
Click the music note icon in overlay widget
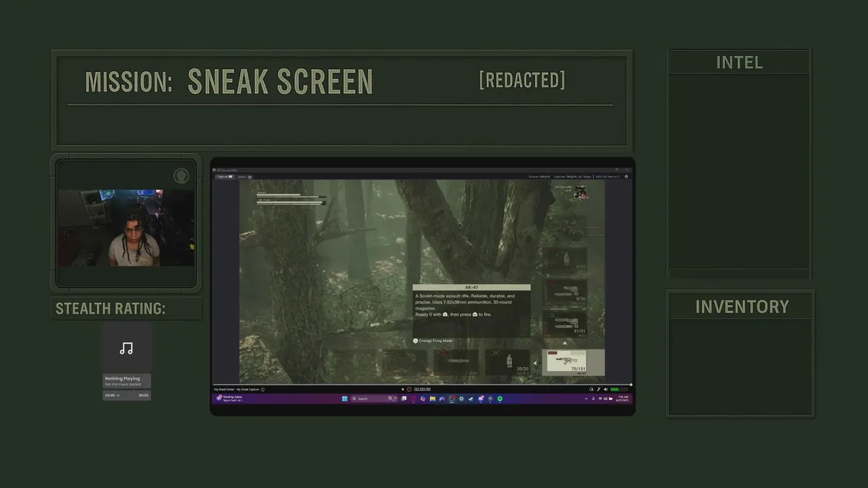point(126,348)
